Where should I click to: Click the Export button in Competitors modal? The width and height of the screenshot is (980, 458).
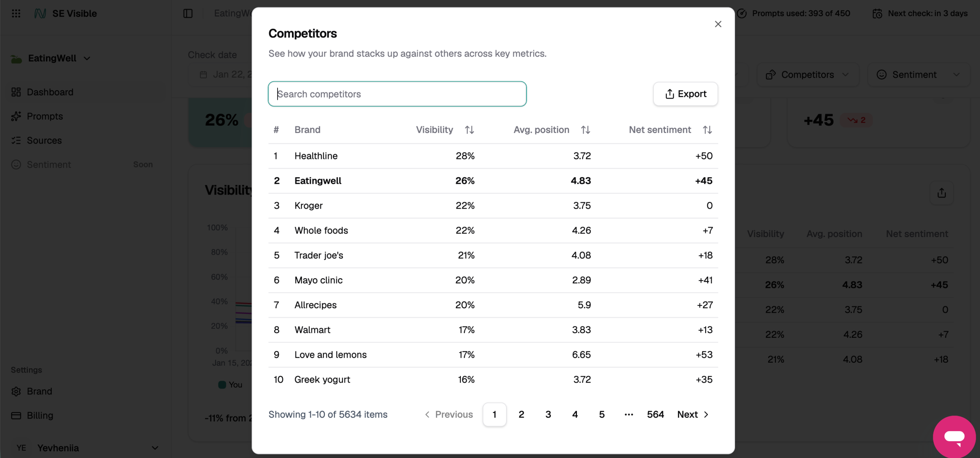(685, 94)
